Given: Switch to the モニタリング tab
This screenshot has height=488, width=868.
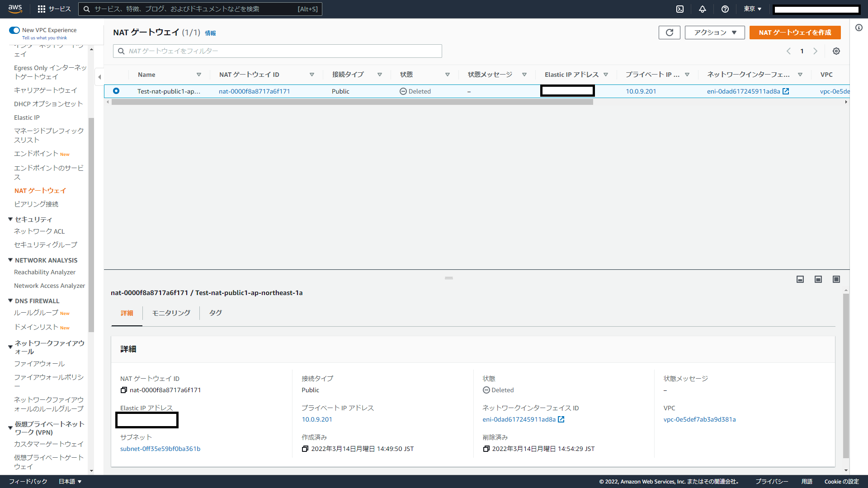Looking at the screenshot, I should (x=171, y=313).
